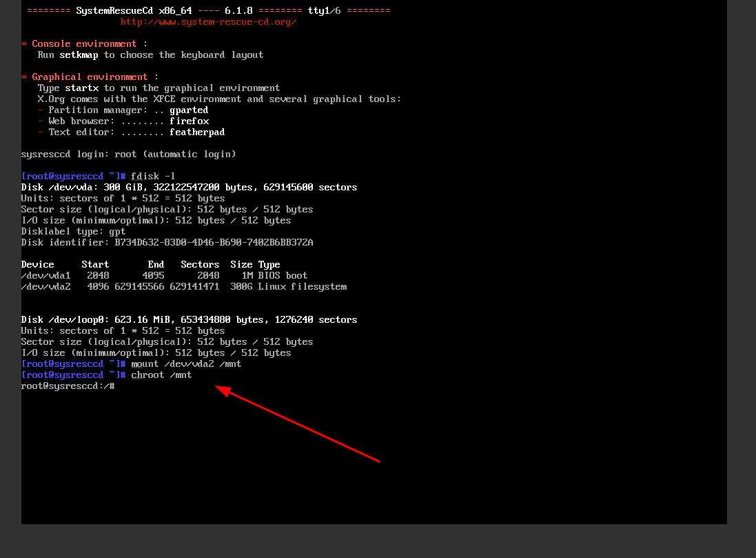Select the "629141471" sectors value
The image size is (756, 558).
click(x=194, y=287)
